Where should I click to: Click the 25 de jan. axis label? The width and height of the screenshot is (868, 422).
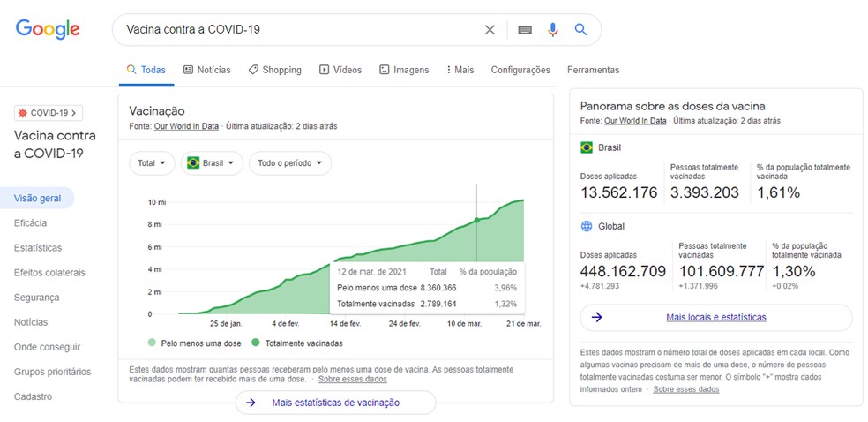tap(226, 323)
